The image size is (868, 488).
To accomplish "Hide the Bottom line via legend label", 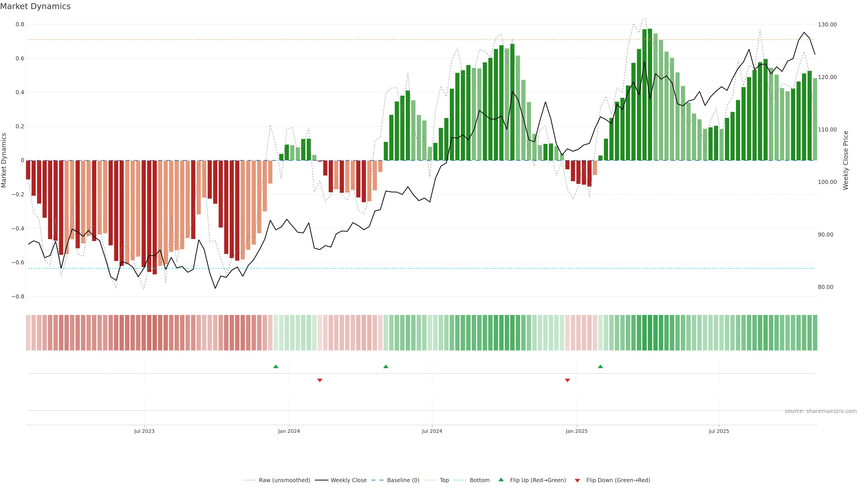I will [479, 480].
